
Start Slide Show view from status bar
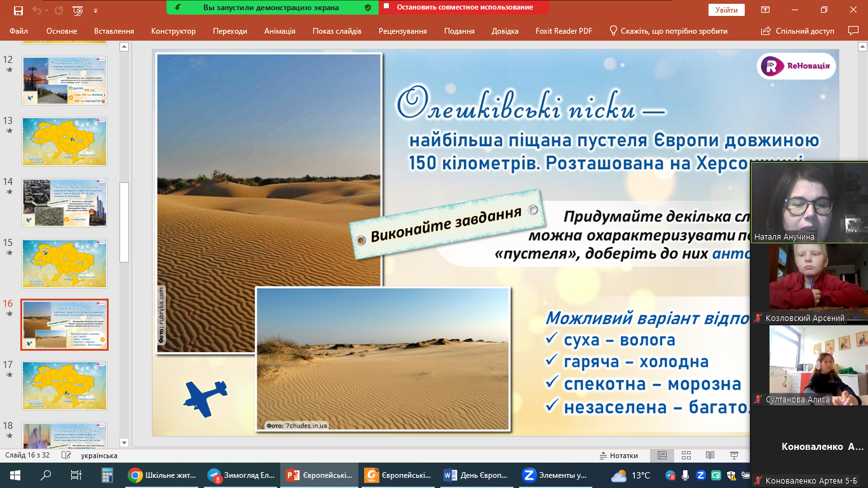735,456
